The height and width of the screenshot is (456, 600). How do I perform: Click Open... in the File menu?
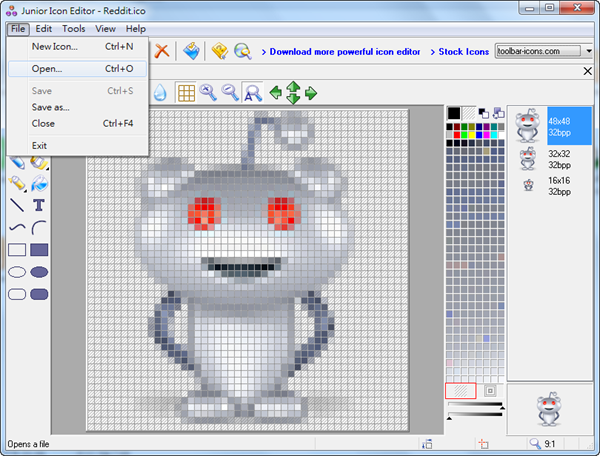pyautogui.click(x=47, y=69)
